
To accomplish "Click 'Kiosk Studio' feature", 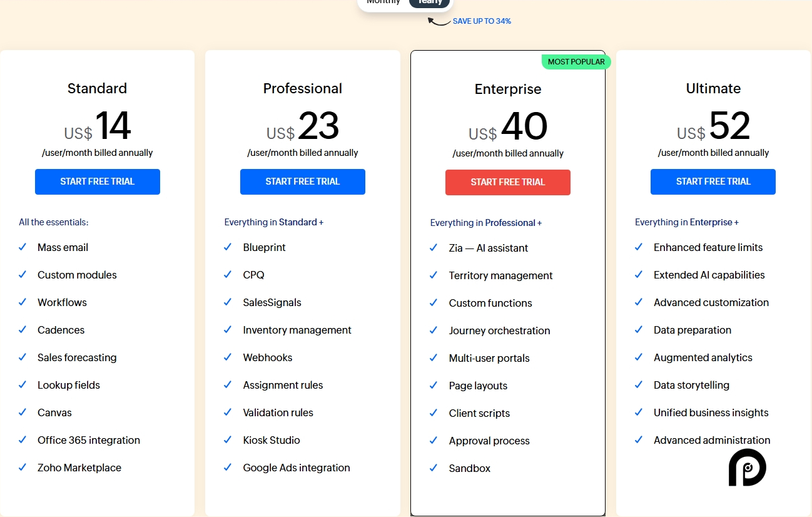I will coord(272,440).
